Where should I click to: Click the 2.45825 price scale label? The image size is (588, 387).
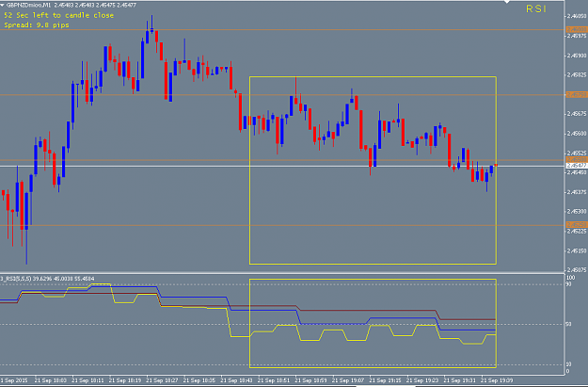[577, 74]
